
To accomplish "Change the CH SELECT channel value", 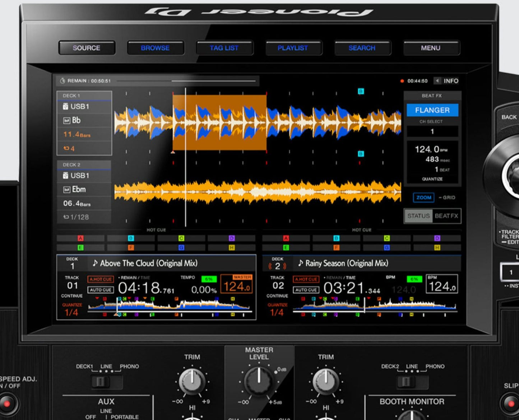I will pyautogui.click(x=432, y=131).
